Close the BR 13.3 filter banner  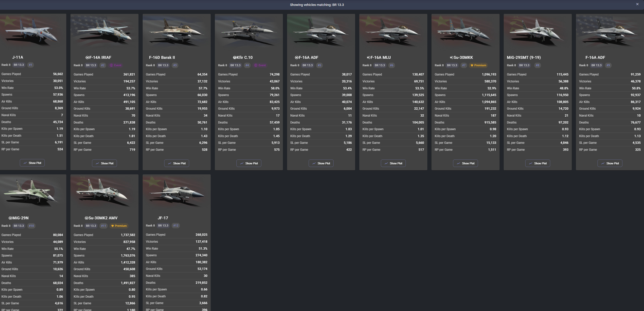(x=637, y=4)
